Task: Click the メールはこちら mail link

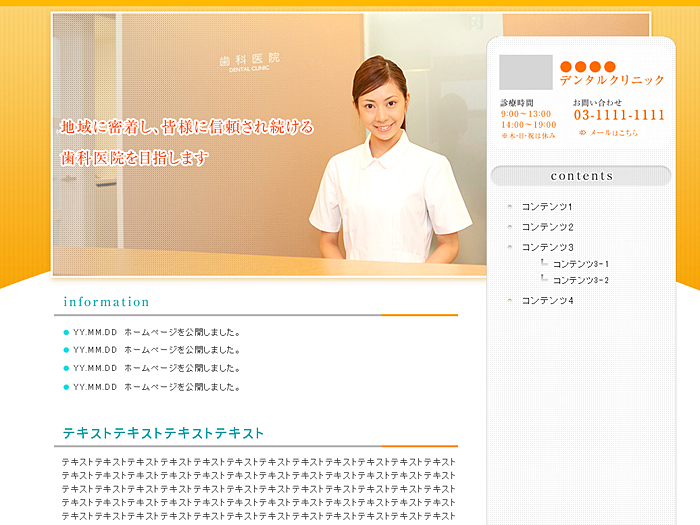Action: point(614,133)
